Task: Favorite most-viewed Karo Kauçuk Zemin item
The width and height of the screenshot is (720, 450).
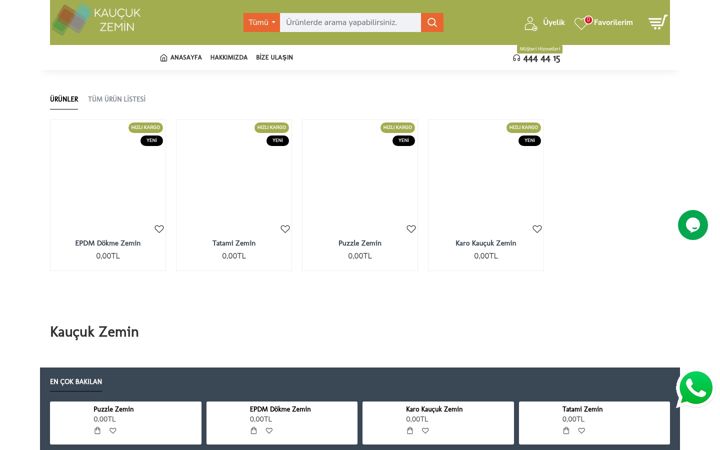Action: (x=425, y=430)
